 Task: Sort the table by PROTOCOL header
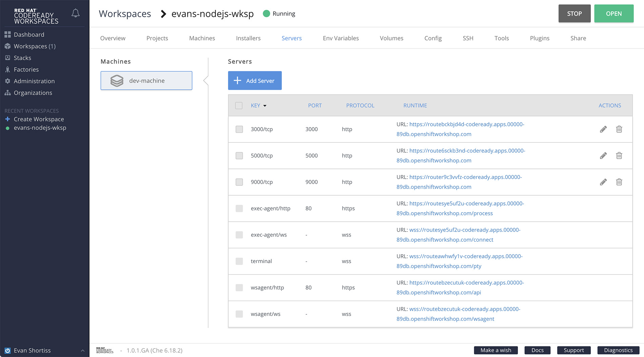coord(360,105)
